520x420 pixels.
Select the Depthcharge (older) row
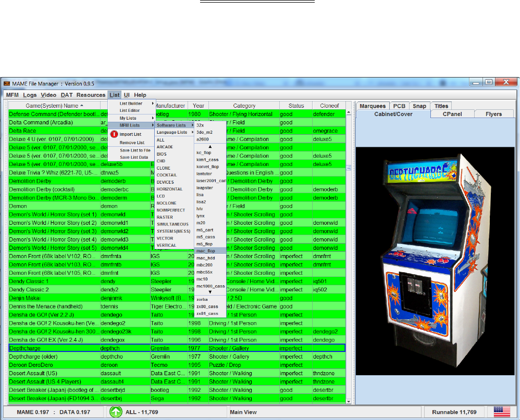pos(177,357)
